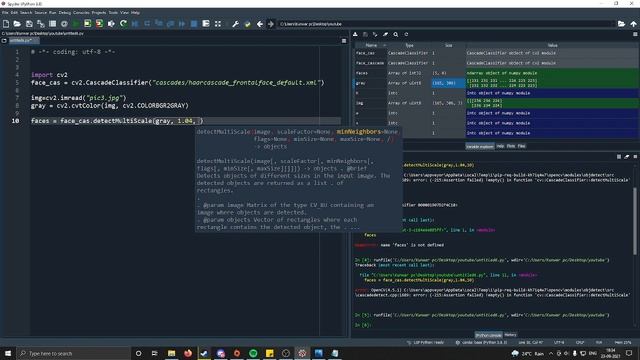Sort variables by the Size column
Viewport: 640px width, 360px height.
coord(449,45)
